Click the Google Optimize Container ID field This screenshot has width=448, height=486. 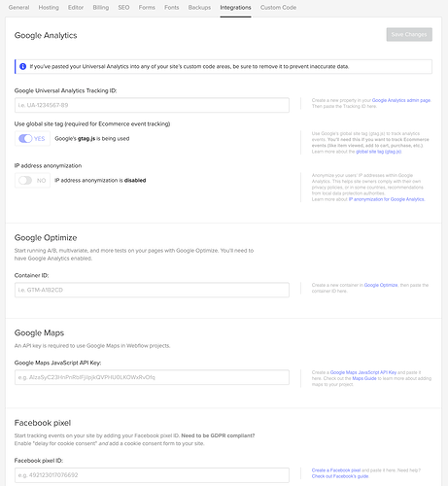[152, 290]
